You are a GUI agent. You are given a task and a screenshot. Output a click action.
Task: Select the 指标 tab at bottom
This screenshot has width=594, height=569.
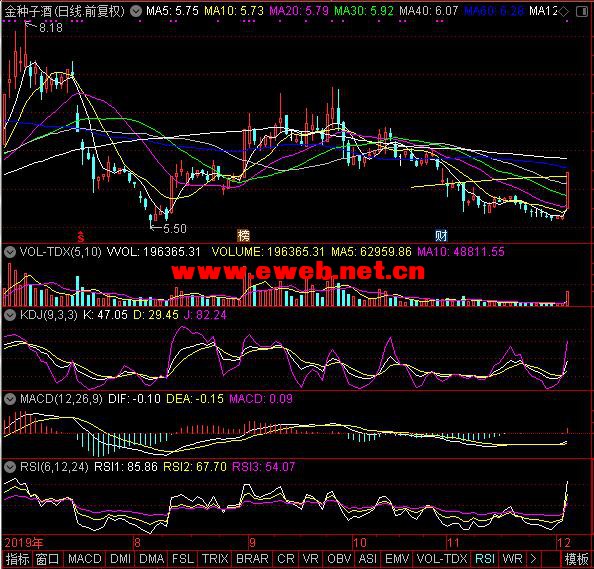[17, 559]
